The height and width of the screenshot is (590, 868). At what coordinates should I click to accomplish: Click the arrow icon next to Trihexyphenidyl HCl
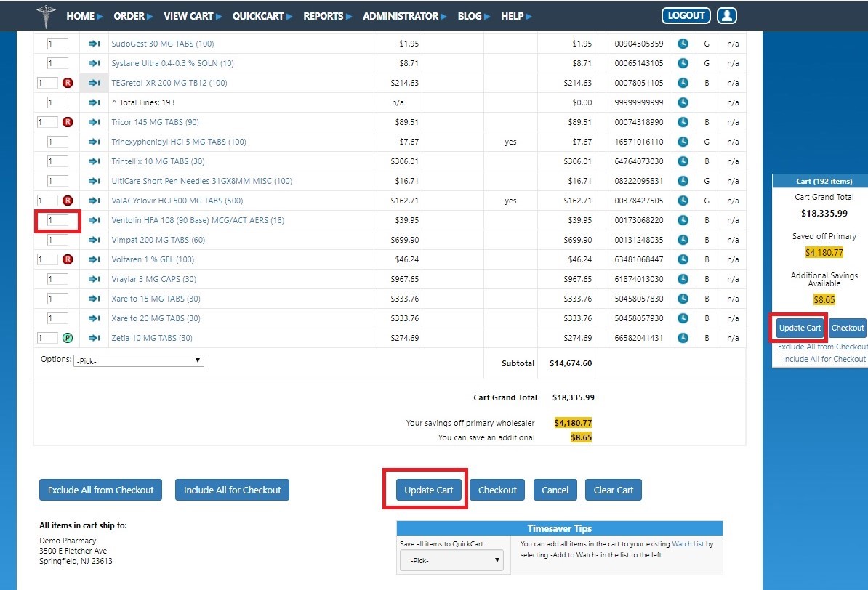94,142
